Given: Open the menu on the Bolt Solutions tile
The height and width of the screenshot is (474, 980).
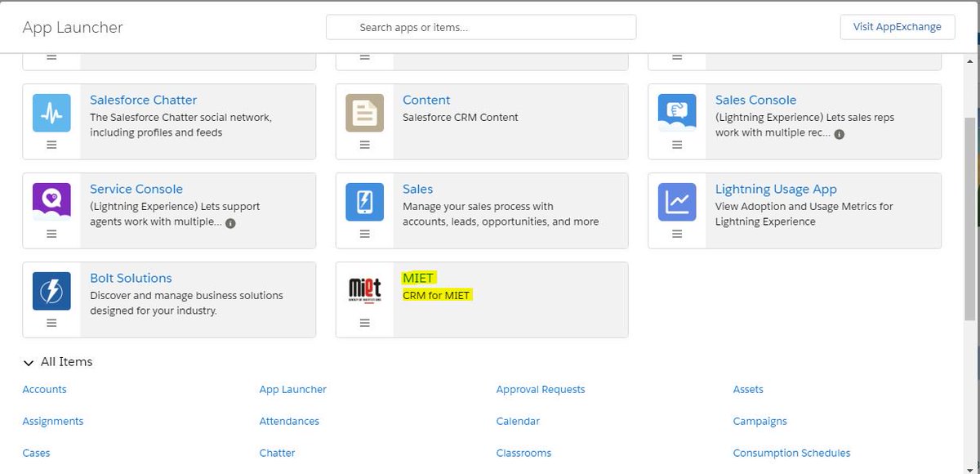Looking at the screenshot, I should (x=51, y=323).
